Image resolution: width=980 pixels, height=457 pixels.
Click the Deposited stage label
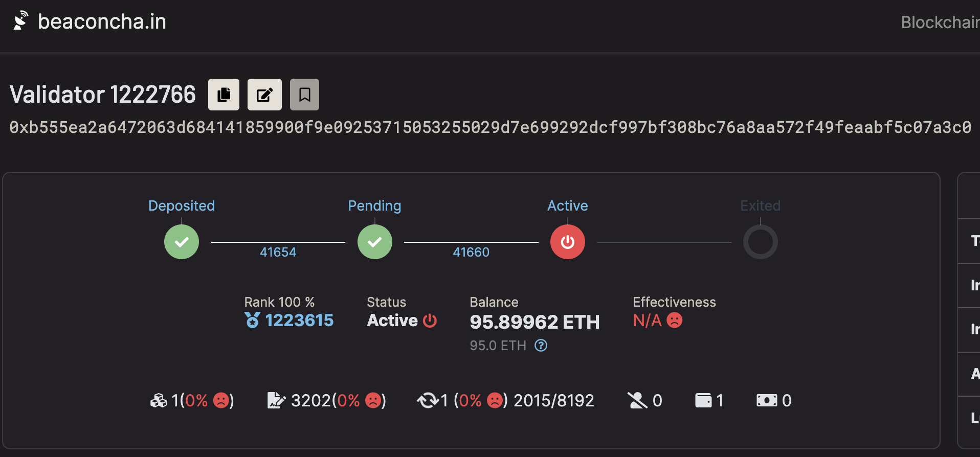[182, 205]
